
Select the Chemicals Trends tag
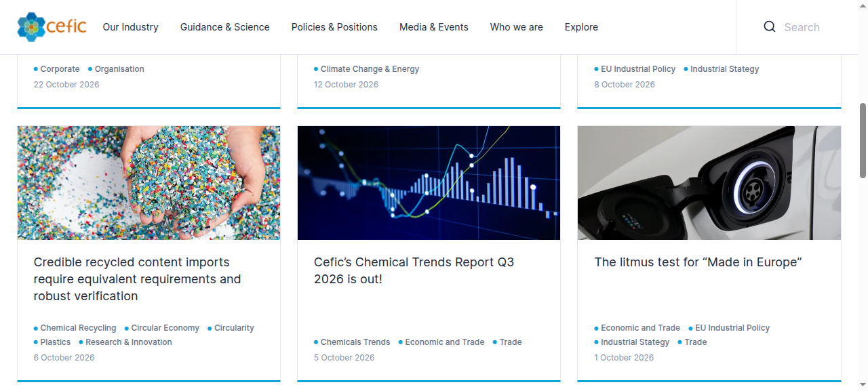tap(355, 342)
